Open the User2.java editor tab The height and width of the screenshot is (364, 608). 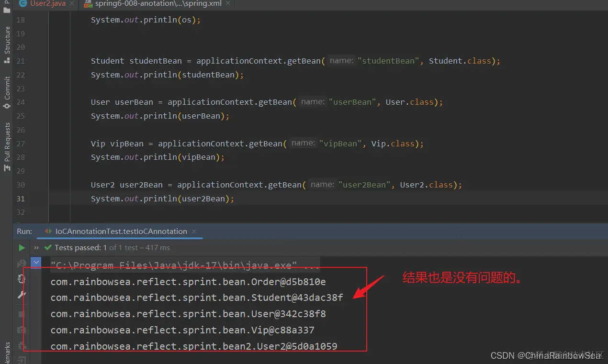click(x=47, y=4)
